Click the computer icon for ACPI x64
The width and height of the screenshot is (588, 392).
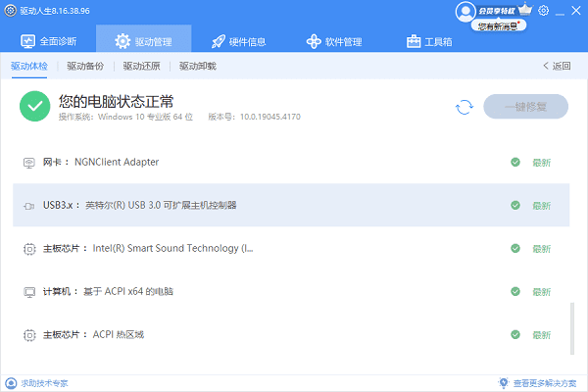(x=29, y=292)
